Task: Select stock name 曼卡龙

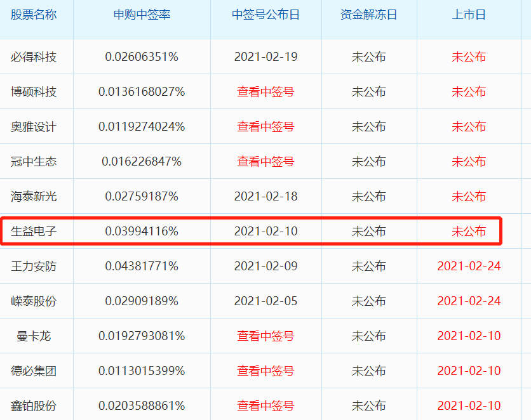Action: (34, 336)
